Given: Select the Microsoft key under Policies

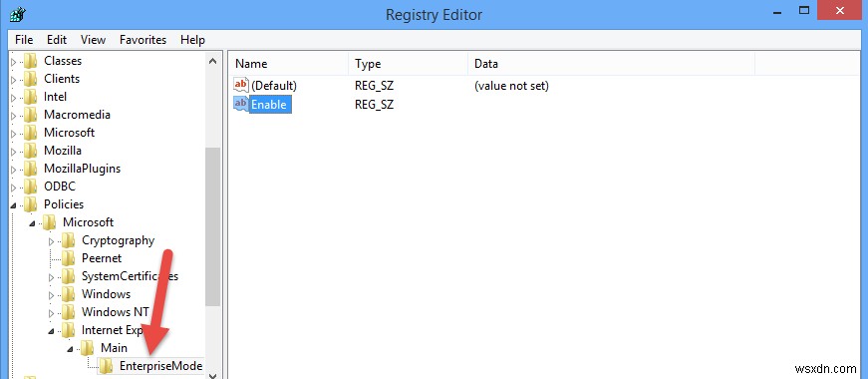Looking at the screenshot, I should [x=88, y=222].
